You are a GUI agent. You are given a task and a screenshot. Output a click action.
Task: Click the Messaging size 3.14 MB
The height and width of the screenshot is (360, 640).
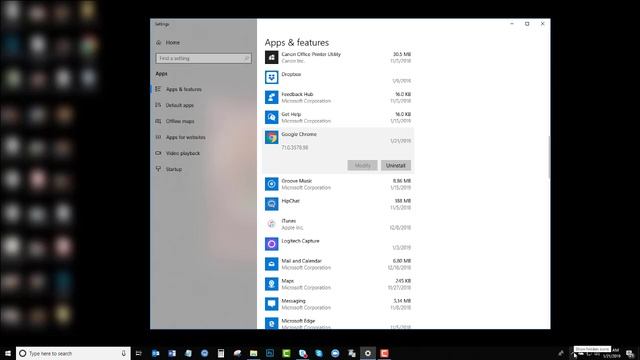(402, 300)
